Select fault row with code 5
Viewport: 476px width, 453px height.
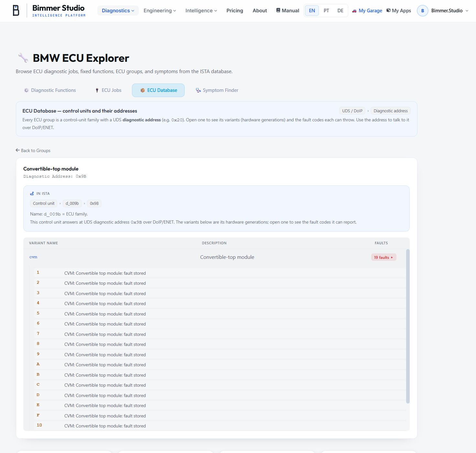click(220, 314)
